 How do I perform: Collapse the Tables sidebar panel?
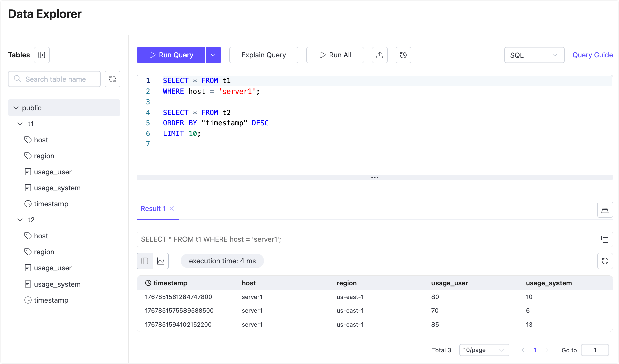[x=42, y=55]
